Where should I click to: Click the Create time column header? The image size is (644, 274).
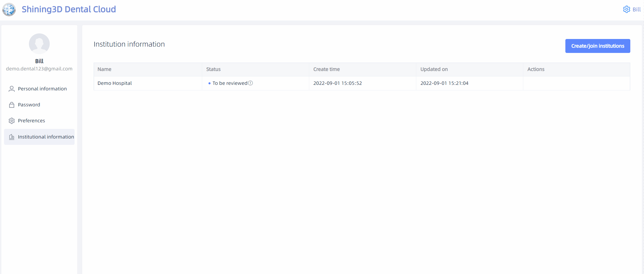[x=326, y=69]
